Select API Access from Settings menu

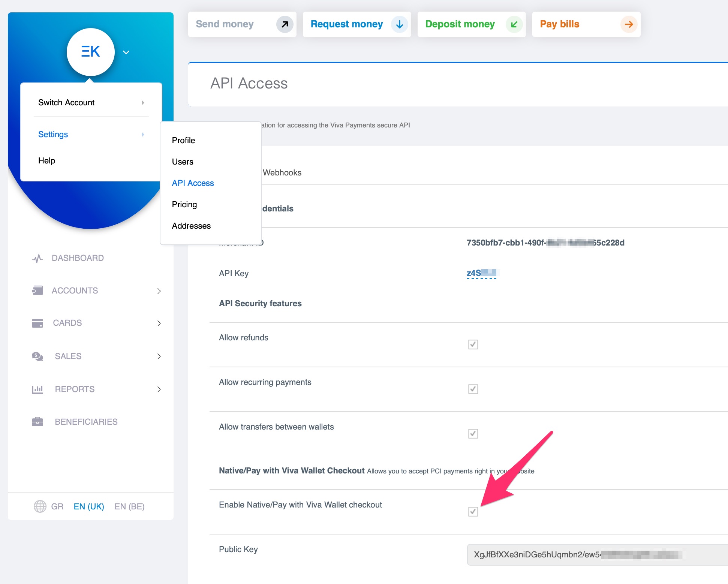[x=193, y=183]
